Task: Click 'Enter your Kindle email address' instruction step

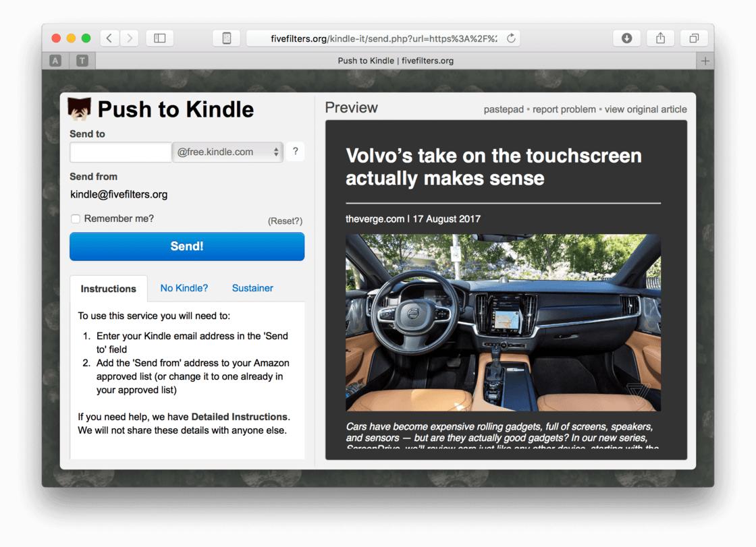Action: [192, 343]
